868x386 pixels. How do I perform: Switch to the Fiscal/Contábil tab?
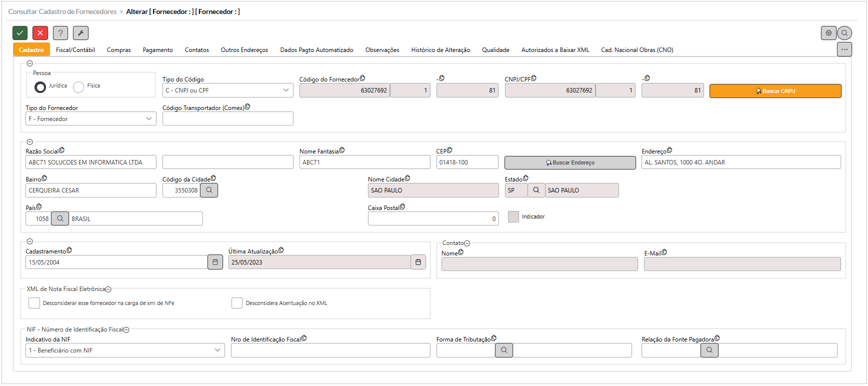pos(75,50)
